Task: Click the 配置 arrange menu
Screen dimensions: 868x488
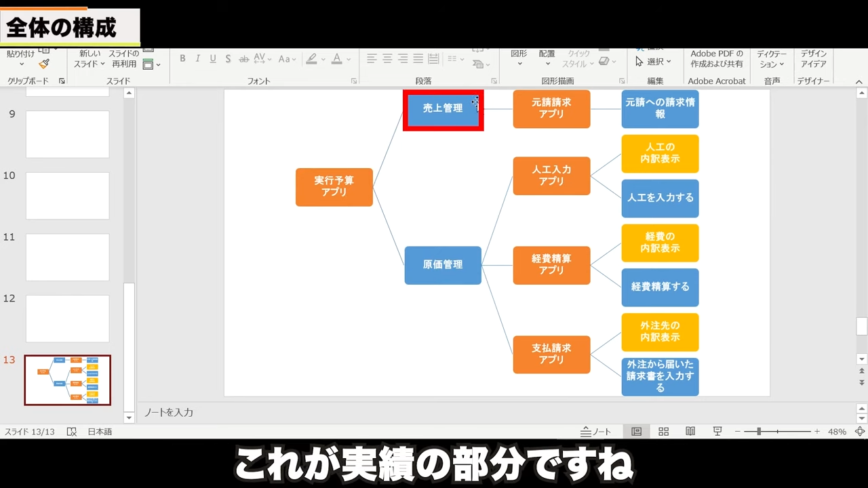Action: (x=547, y=58)
